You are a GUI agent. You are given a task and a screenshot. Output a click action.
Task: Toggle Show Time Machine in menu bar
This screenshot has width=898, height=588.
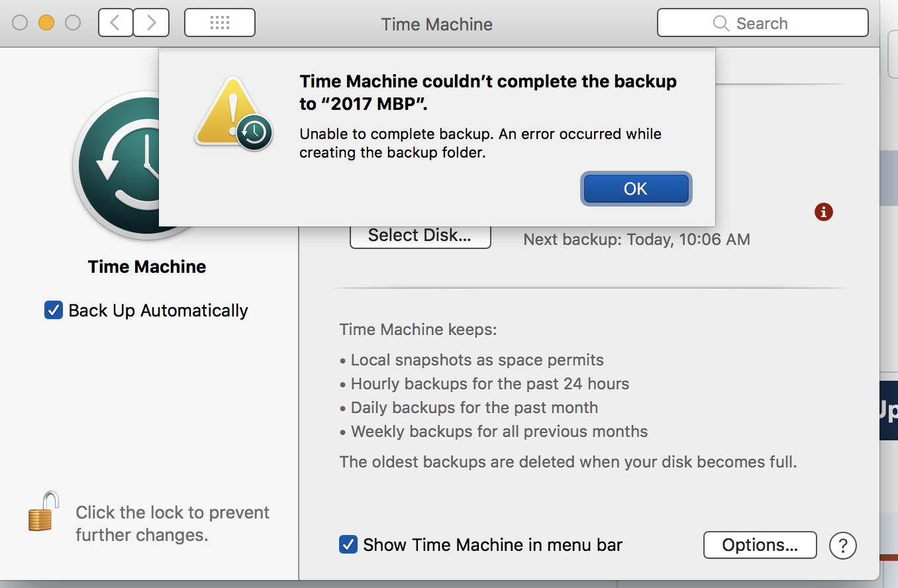pos(348,544)
